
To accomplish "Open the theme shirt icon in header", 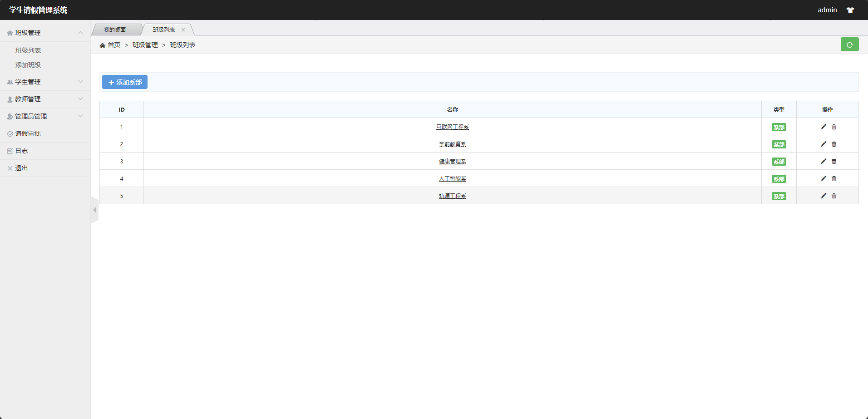I will coord(850,10).
